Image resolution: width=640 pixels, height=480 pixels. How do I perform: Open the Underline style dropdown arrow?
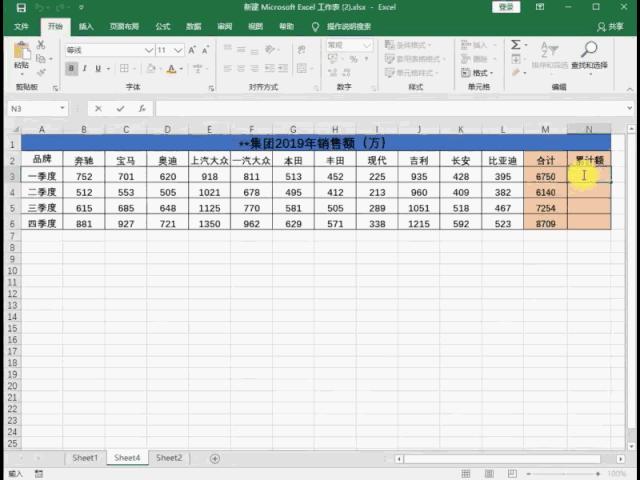[x=108, y=69]
